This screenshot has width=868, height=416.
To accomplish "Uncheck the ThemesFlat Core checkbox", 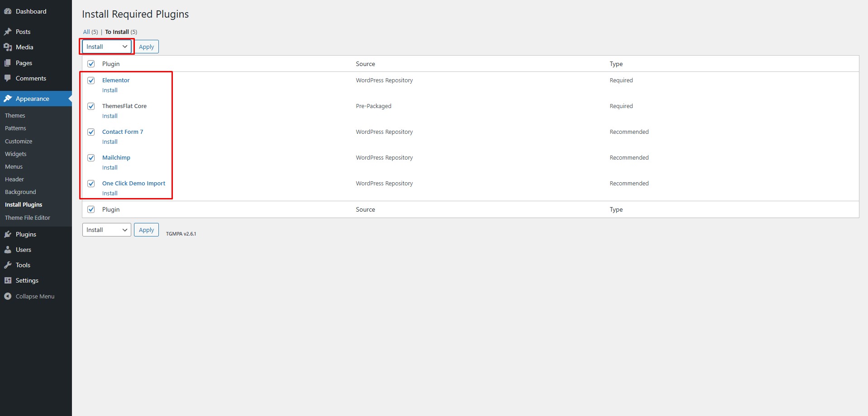I will coord(91,106).
